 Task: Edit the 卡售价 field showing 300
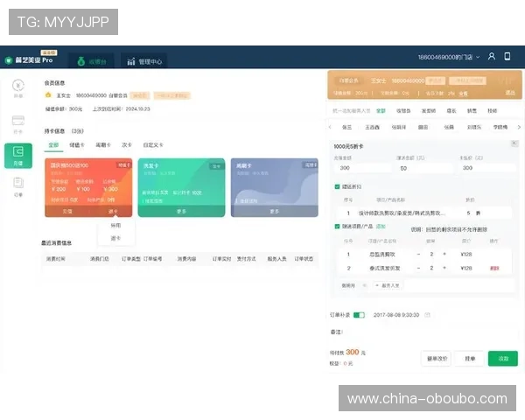click(487, 168)
